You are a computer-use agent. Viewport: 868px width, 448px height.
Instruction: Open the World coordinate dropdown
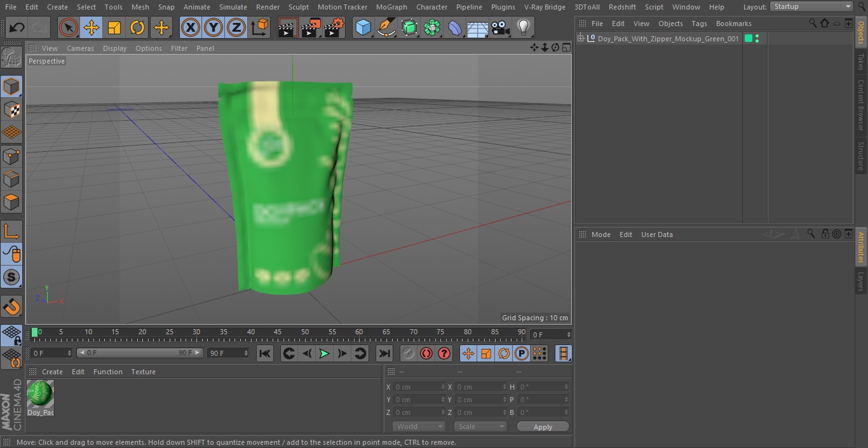[418, 426]
